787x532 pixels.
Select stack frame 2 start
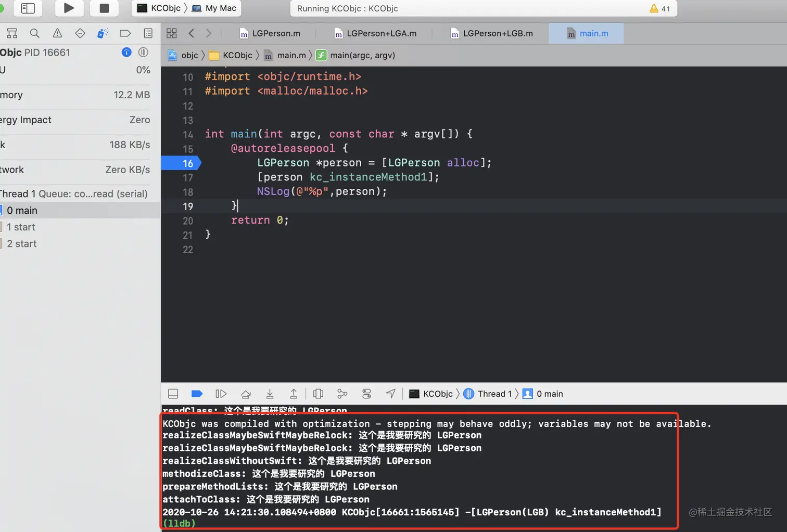(80, 244)
